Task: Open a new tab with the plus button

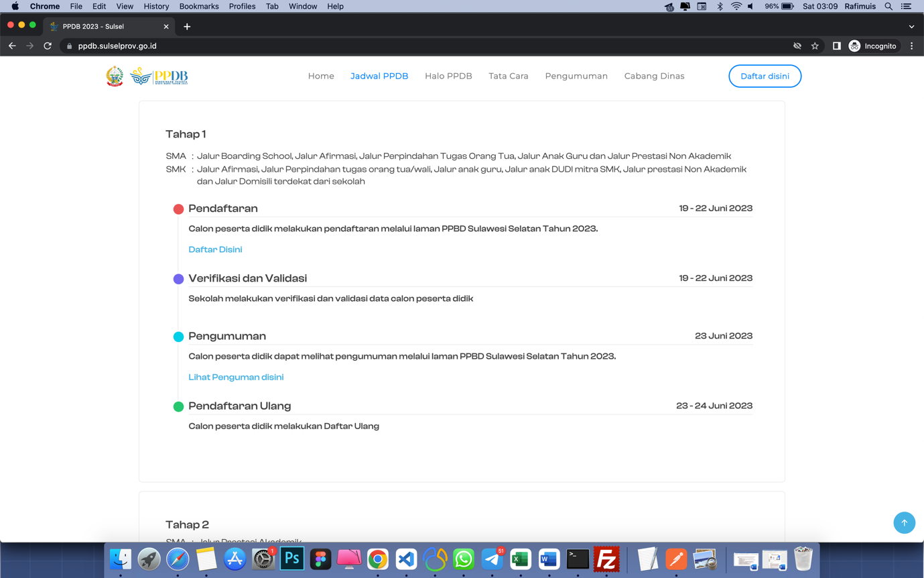Action: (187, 27)
